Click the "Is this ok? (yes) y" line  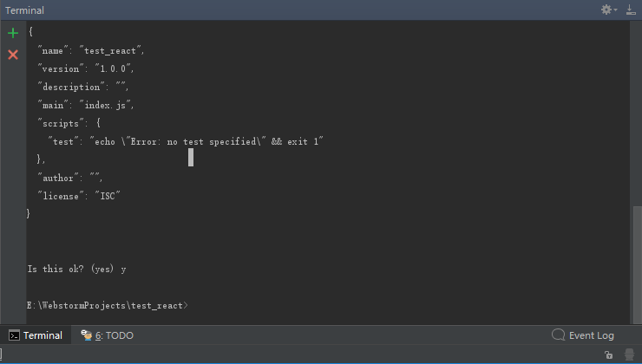click(x=76, y=270)
